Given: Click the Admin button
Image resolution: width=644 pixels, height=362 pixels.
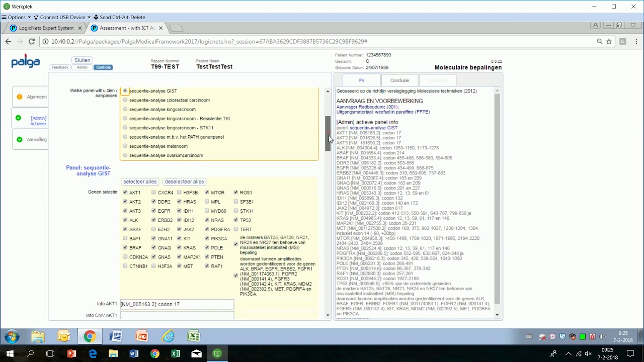Looking at the screenshot, I should pyautogui.click(x=82, y=67).
